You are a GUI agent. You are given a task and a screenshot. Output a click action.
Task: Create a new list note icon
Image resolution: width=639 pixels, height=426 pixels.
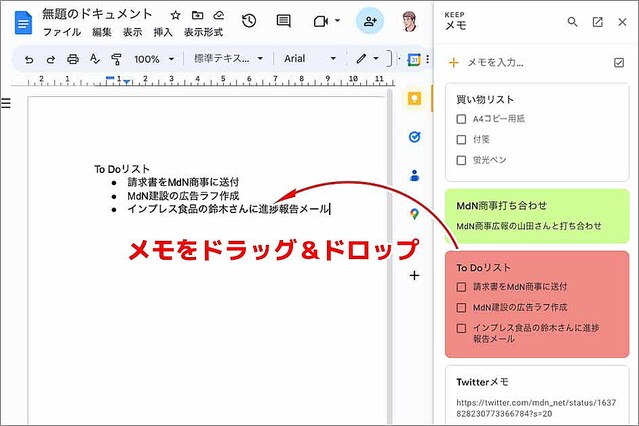(x=619, y=62)
